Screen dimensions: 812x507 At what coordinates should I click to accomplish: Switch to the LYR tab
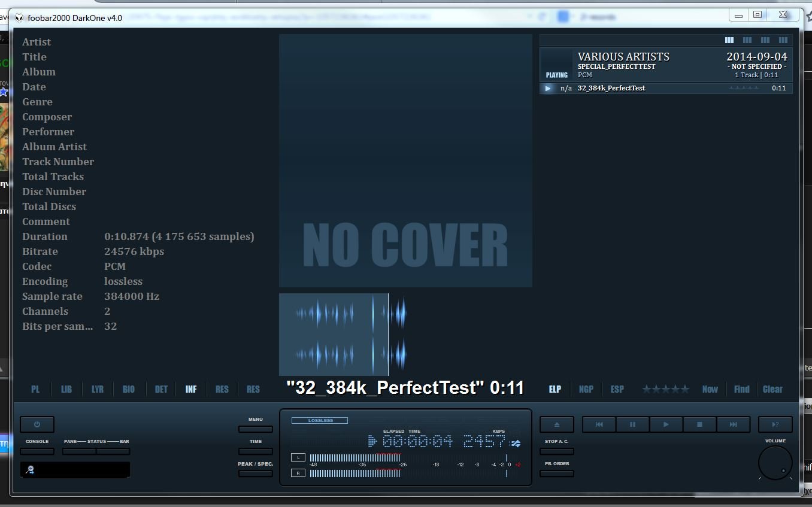point(98,389)
